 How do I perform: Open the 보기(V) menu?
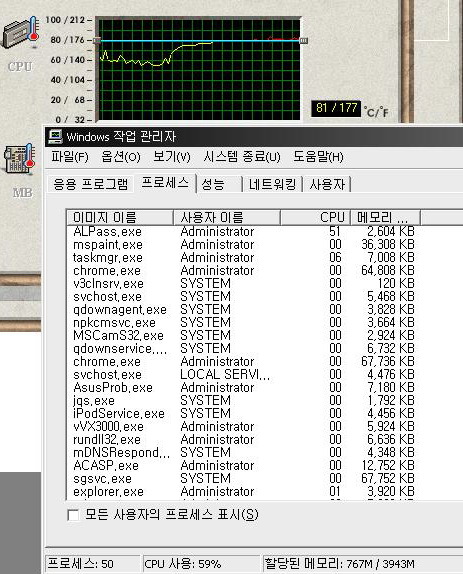tap(171, 157)
